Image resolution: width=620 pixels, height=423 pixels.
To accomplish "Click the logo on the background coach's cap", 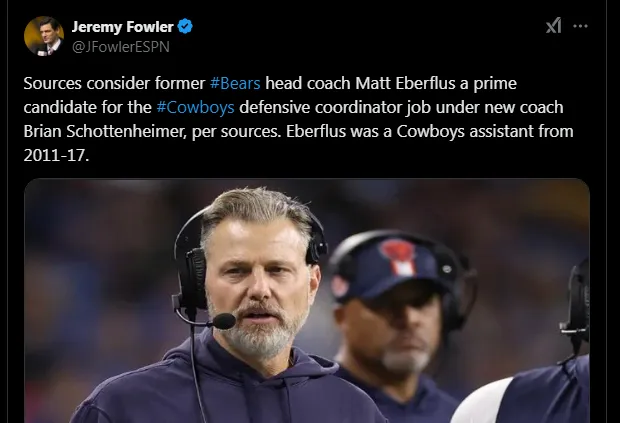I will [397, 257].
